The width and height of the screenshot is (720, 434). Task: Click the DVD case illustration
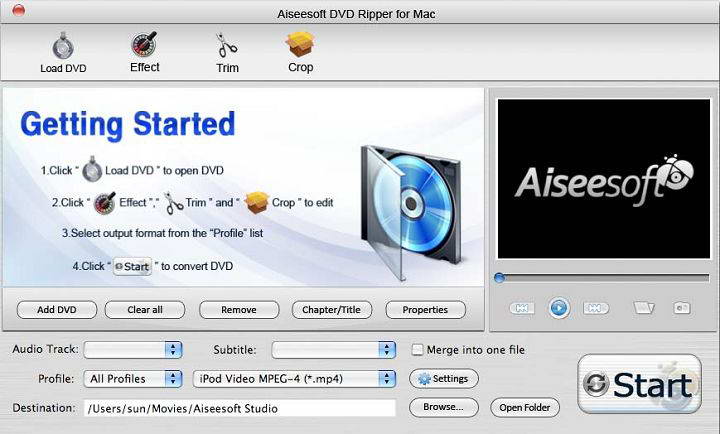coord(411,212)
